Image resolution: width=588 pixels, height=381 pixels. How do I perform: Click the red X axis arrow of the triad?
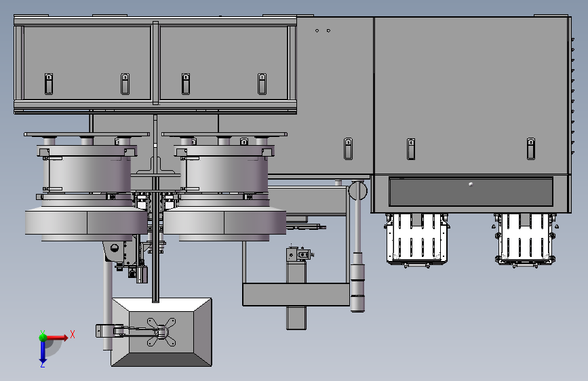pos(57,338)
